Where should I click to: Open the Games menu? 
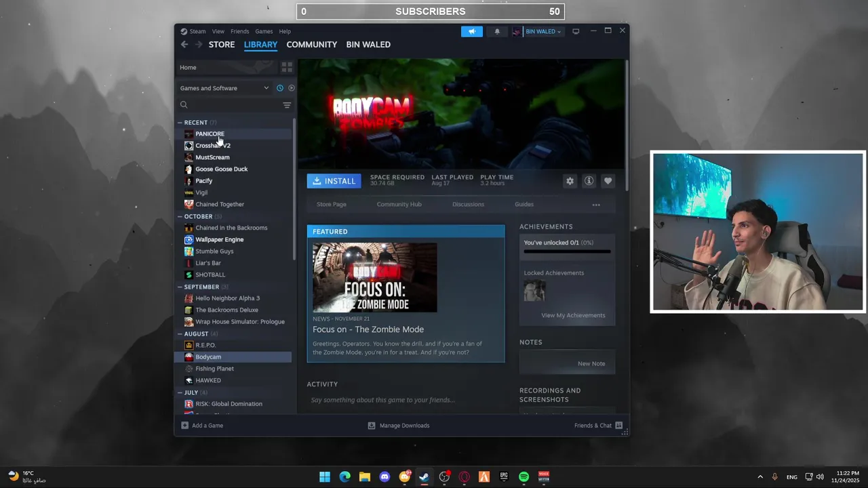pyautogui.click(x=264, y=31)
